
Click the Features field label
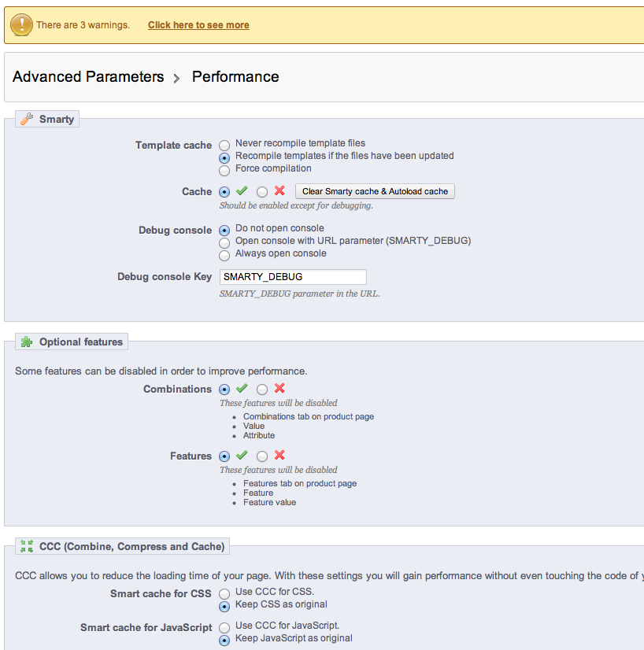click(x=191, y=456)
